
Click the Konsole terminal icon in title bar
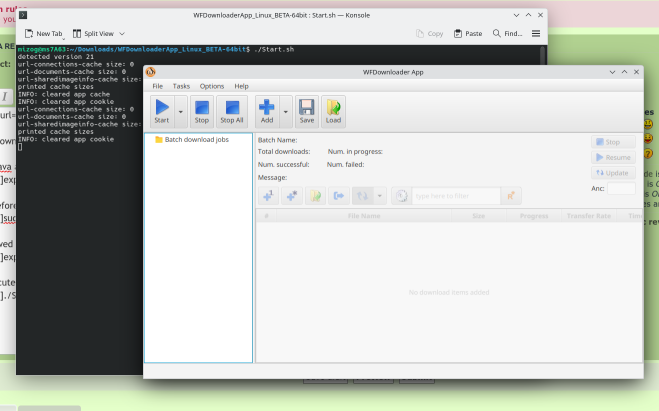(23, 15)
